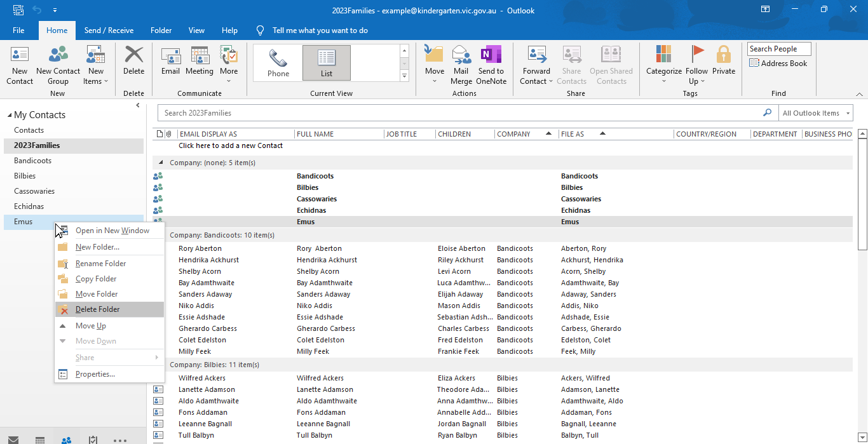This screenshot has width=868, height=444.
Task: Open the More communicate options
Action: pos(229,65)
